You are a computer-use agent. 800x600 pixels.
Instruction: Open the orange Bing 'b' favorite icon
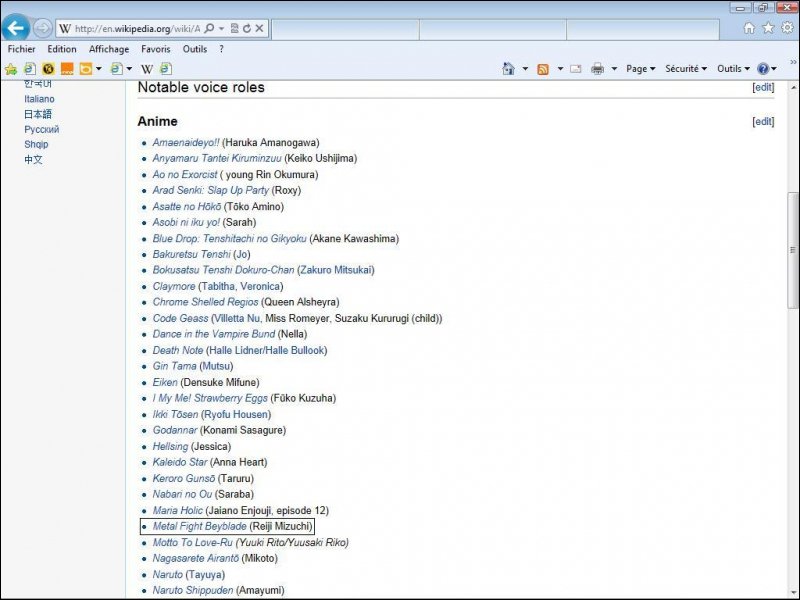pos(86,68)
